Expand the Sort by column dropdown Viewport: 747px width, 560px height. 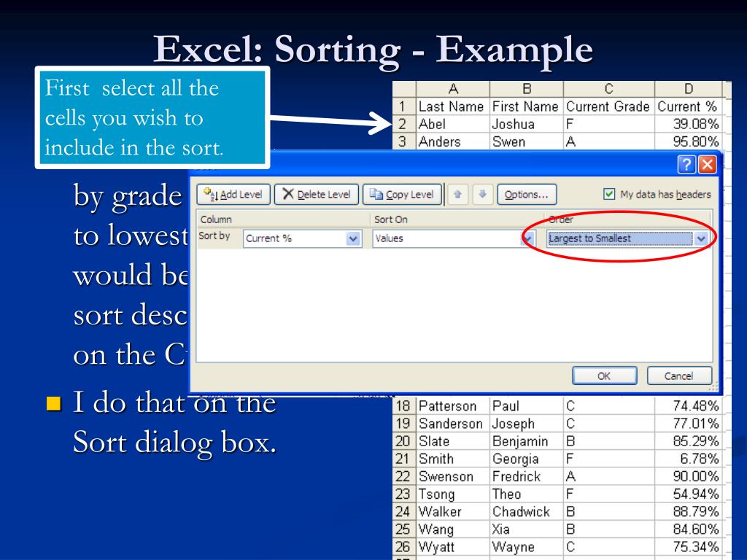353,238
